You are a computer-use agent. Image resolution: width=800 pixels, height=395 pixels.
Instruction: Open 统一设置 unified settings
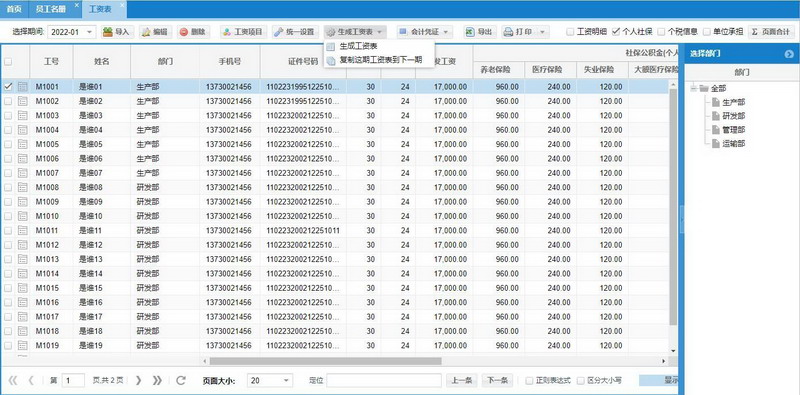pos(295,32)
